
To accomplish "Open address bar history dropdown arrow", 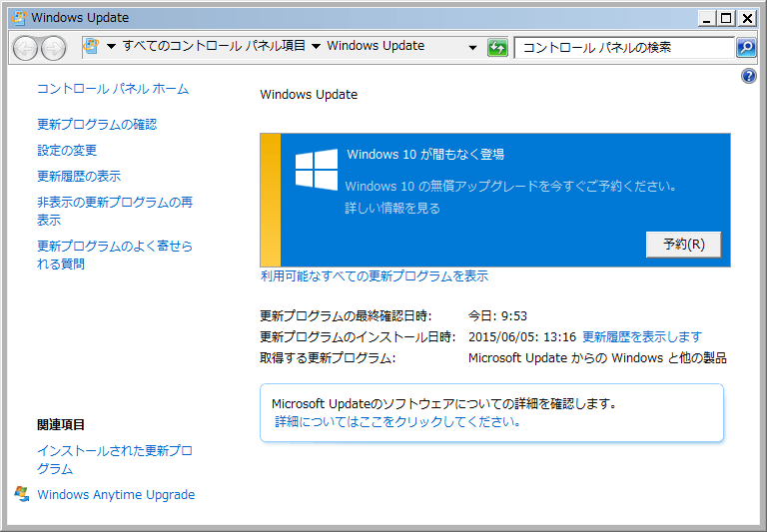I will click(472, 48).
